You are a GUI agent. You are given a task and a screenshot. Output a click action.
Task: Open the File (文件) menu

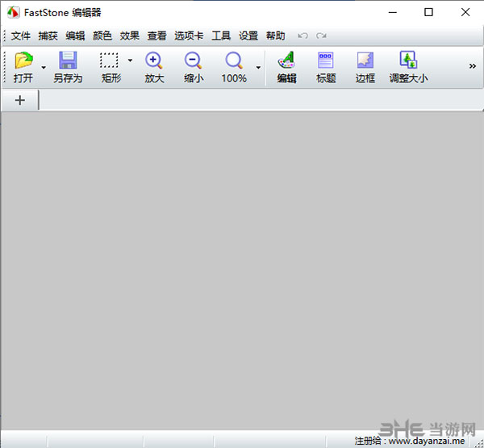(21, 36)
